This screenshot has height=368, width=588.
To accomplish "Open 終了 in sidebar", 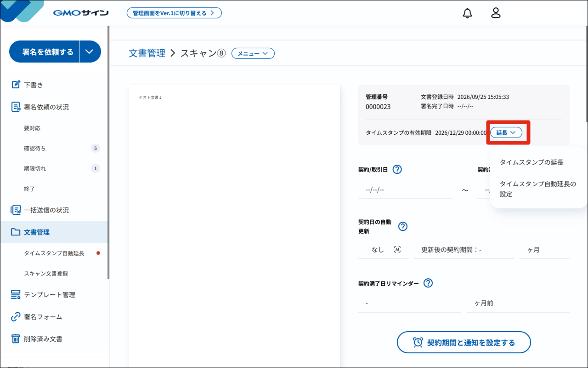I will pos(29,189).
